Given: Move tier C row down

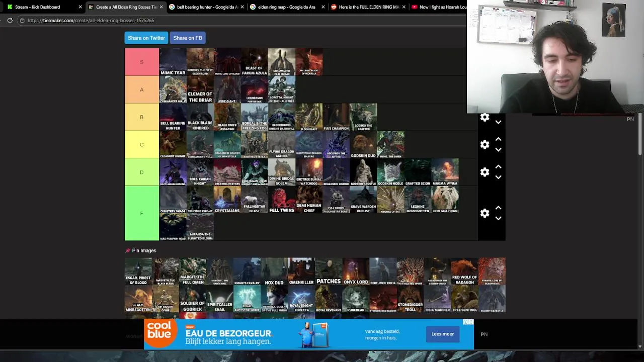Looking at the screenshot, I should 498,150.
